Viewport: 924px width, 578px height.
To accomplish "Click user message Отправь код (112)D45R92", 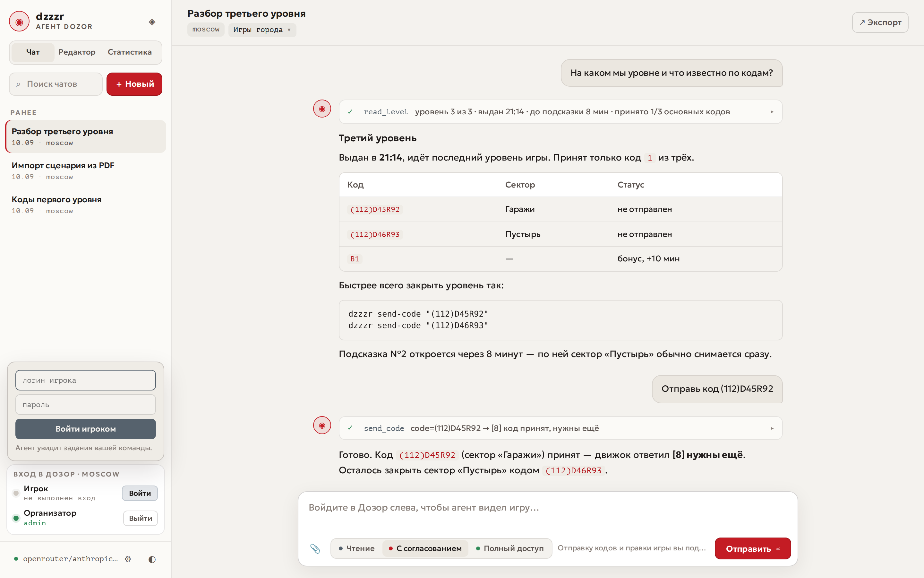I will tap(717, 389).
